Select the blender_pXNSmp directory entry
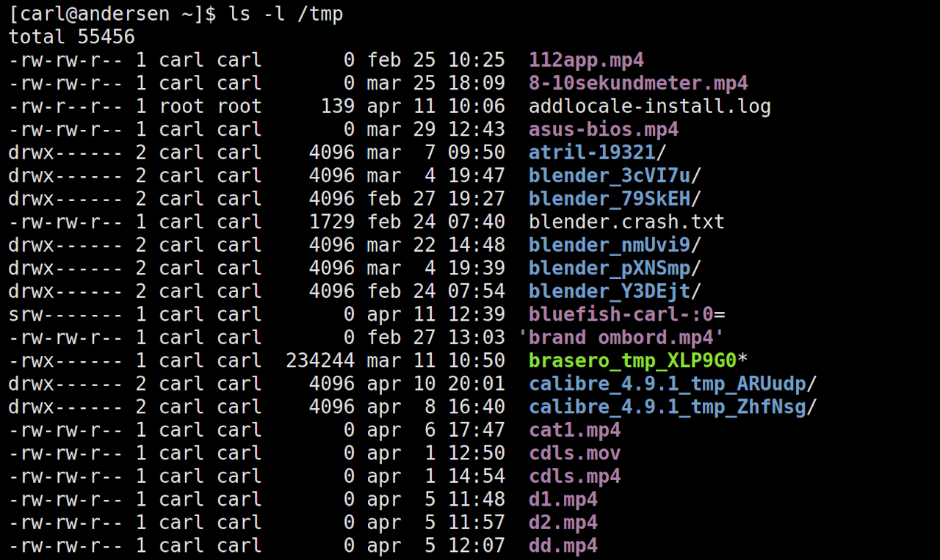The height and width of the screenshot is (560, 940). pyautogui.click(x=610, y=268)
